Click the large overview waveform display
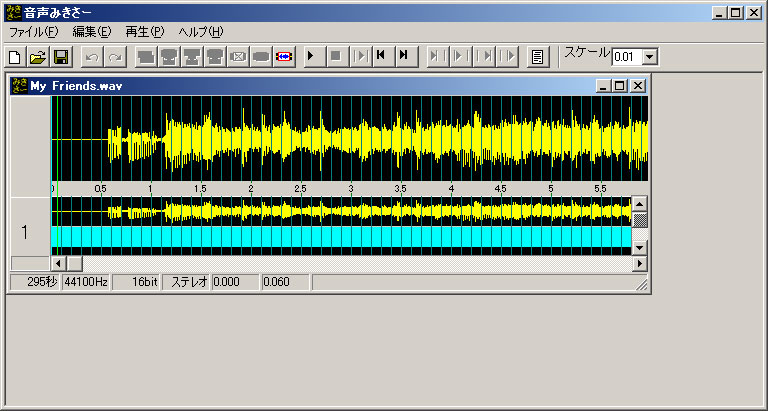This screenshot has height=411, width=768. [350, 139]
